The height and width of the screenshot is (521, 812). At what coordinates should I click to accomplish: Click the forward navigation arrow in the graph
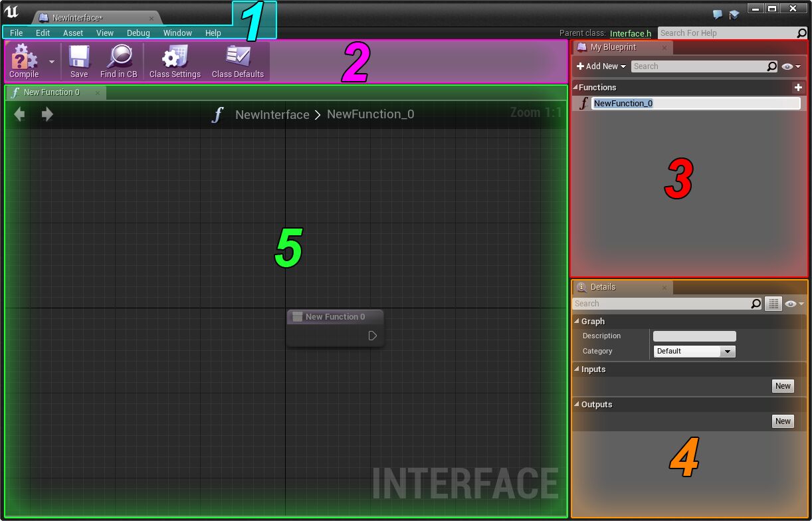(45, 114)
